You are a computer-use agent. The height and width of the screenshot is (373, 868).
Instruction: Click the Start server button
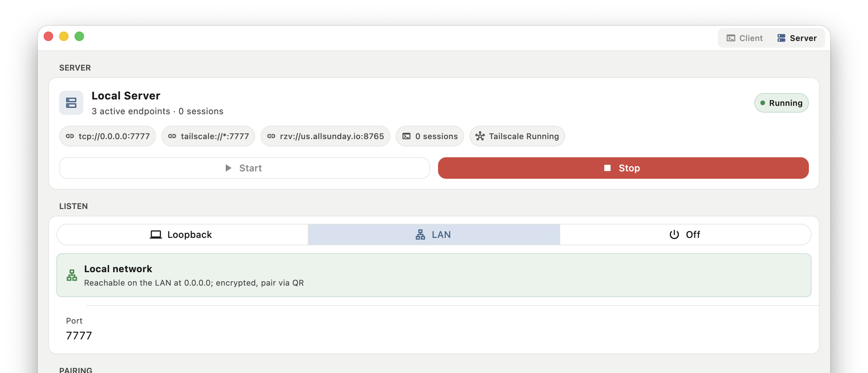coord(244,168)
